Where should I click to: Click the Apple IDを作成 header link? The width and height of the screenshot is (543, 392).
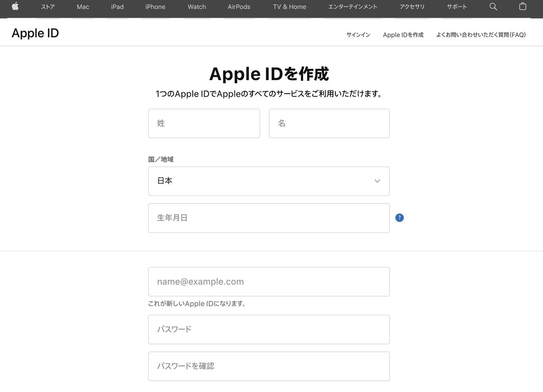(x=403, y=35)
